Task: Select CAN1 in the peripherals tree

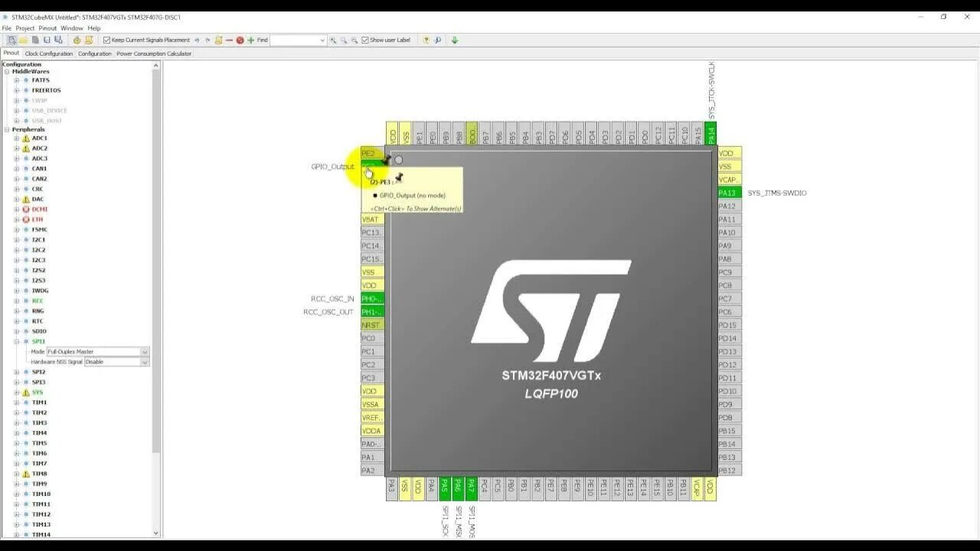Action: coord(39,168)
